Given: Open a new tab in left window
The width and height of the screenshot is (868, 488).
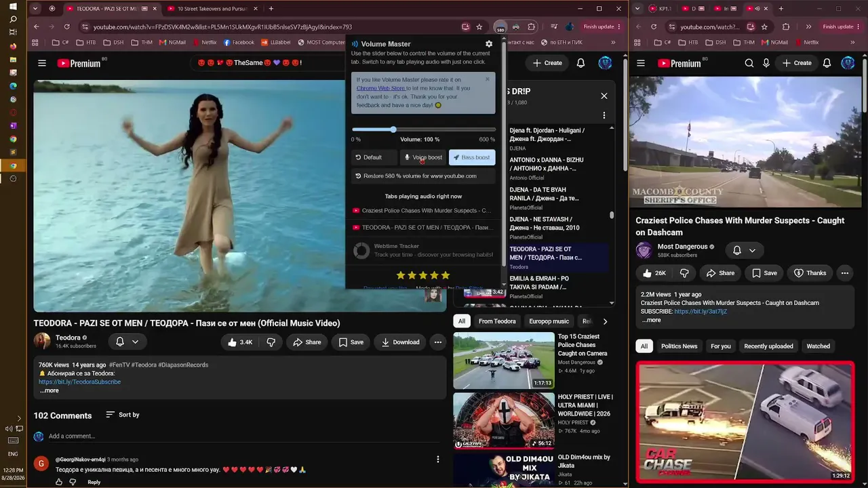Looking at the screenshot, I should [271, 9].
